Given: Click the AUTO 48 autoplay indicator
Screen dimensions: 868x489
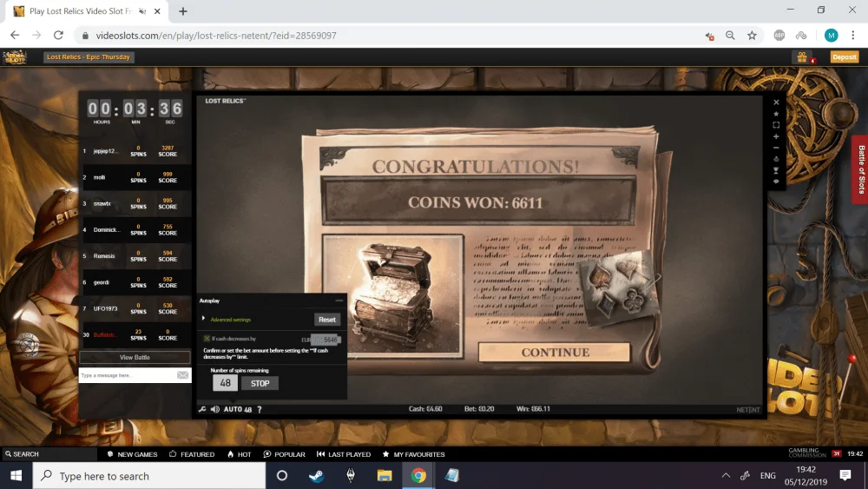Looking at the screenshot, I should click(x=238, y=409).
